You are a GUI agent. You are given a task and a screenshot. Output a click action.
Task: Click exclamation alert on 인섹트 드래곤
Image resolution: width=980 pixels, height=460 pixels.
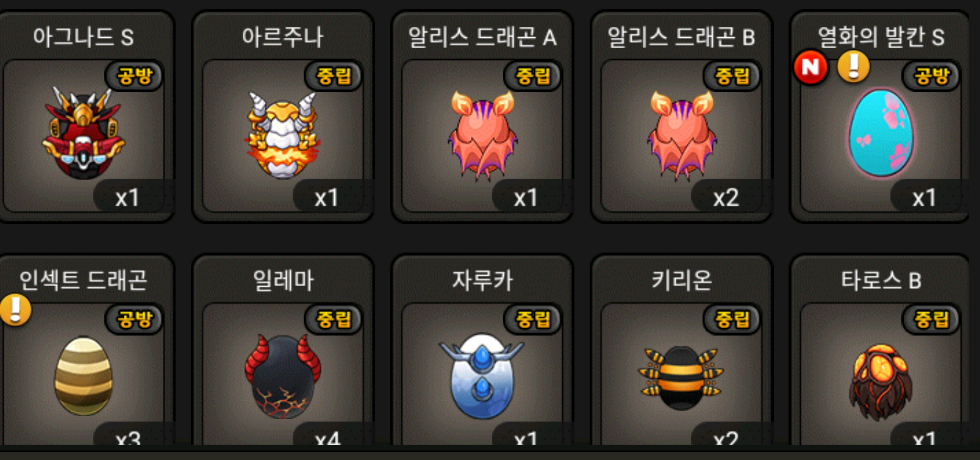15,309
